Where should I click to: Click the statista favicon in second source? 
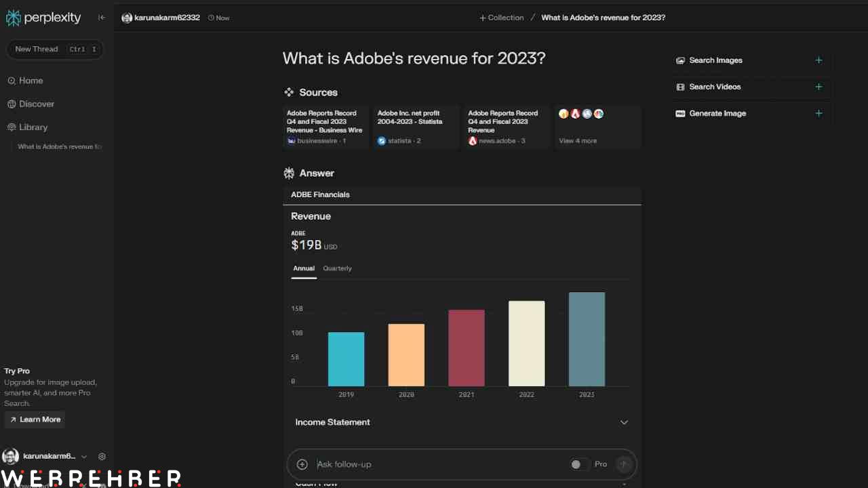coord(382,141)
